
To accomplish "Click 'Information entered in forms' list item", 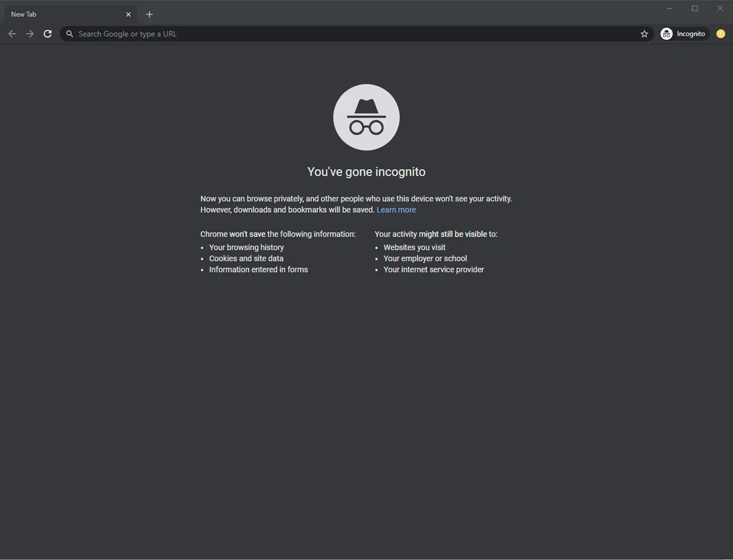I will (x=258, y=269).
